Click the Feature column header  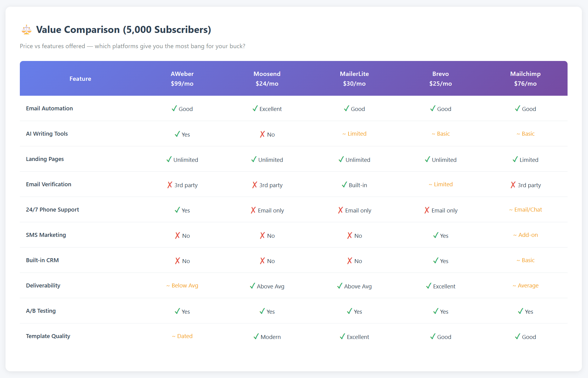80,79
